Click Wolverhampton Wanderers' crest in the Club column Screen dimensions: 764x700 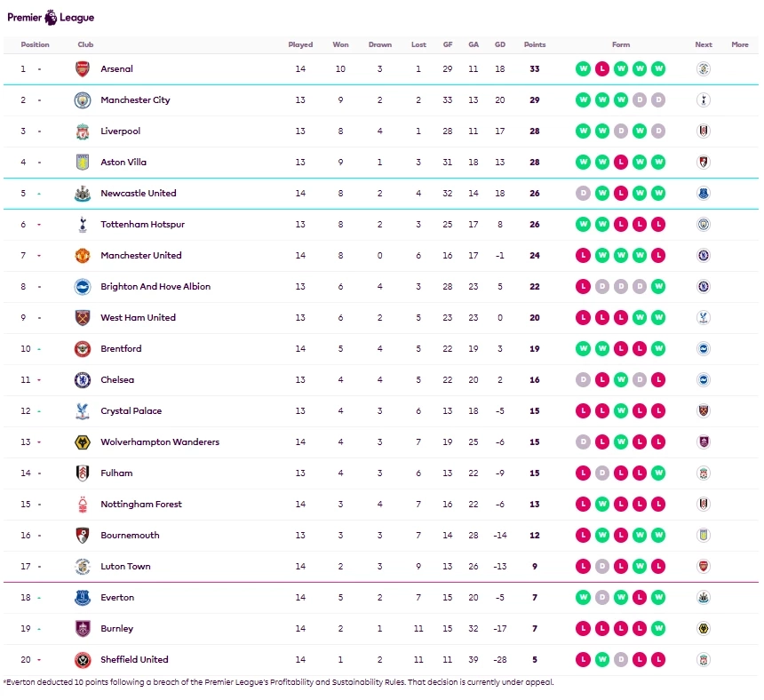click(x=82, y=442)
